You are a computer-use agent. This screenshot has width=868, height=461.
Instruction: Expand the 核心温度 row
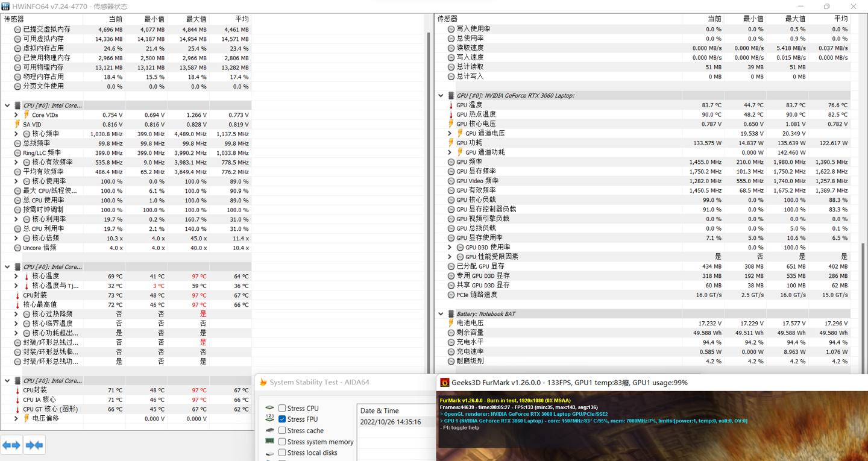point(16,277)
